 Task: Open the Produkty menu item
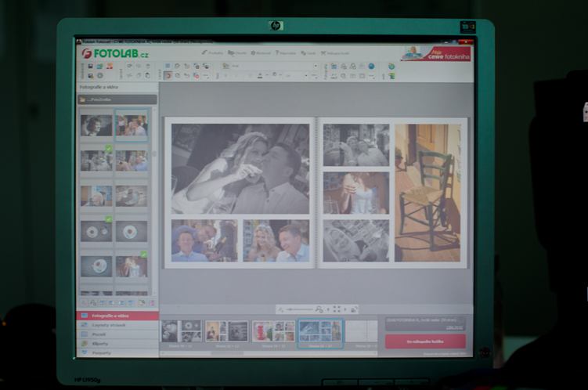click(x=213, y=53)
